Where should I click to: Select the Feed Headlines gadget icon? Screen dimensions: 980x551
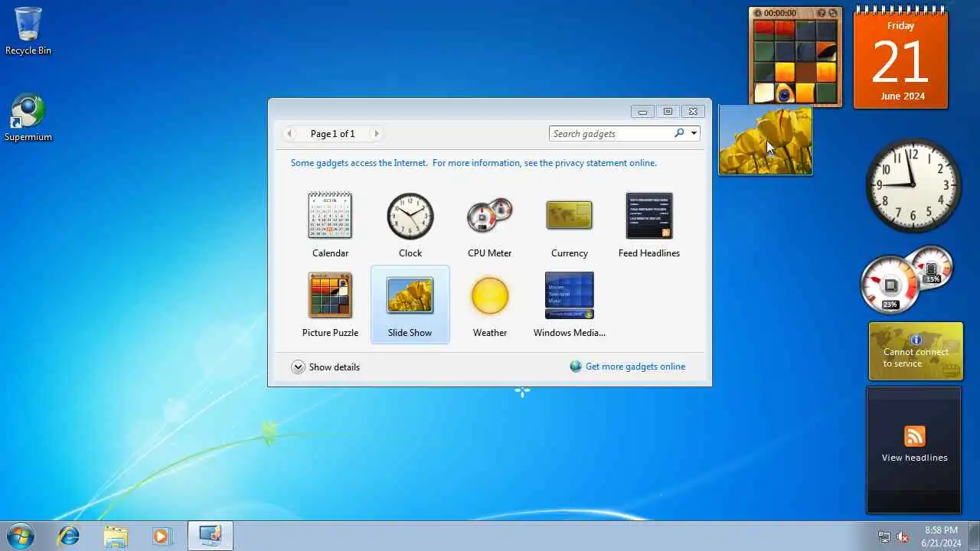click(x=648, y=216)
